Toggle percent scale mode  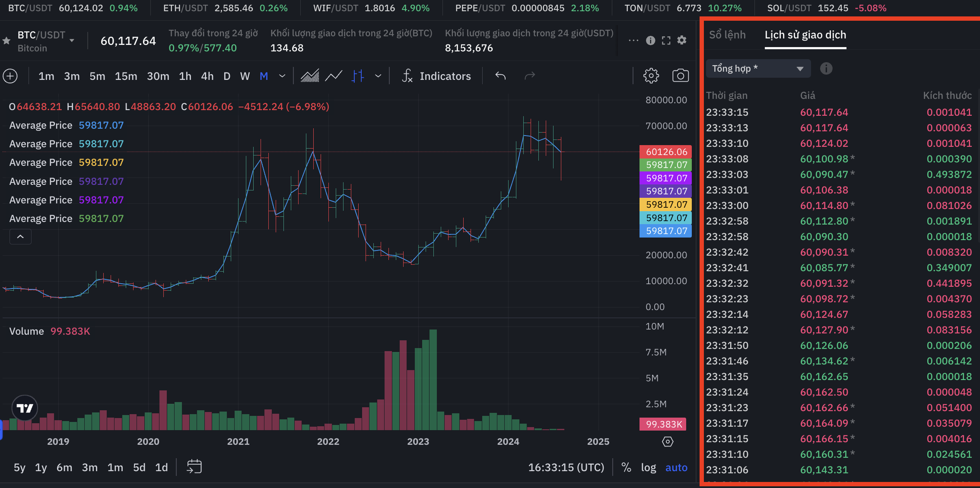tap(626, 467)
